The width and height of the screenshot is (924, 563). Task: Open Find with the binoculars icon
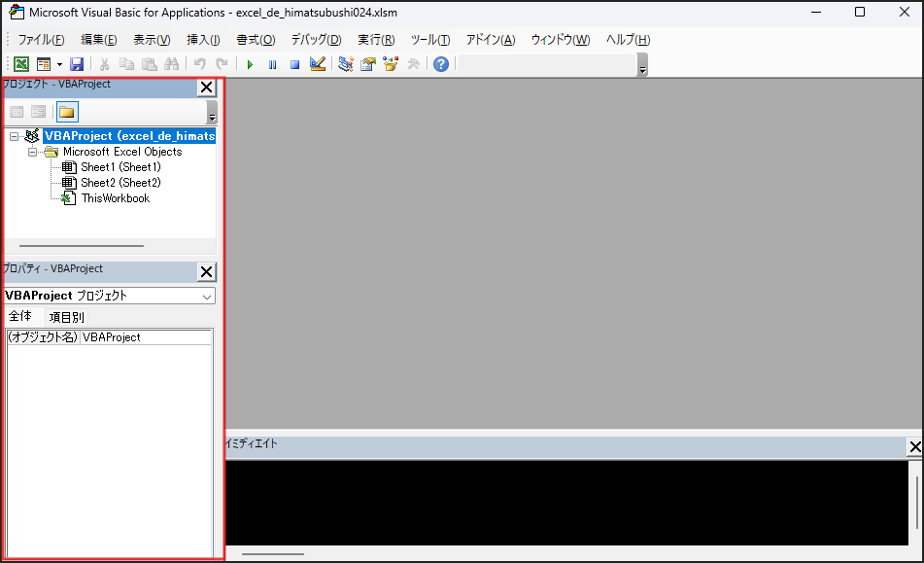tap(171, 64)
